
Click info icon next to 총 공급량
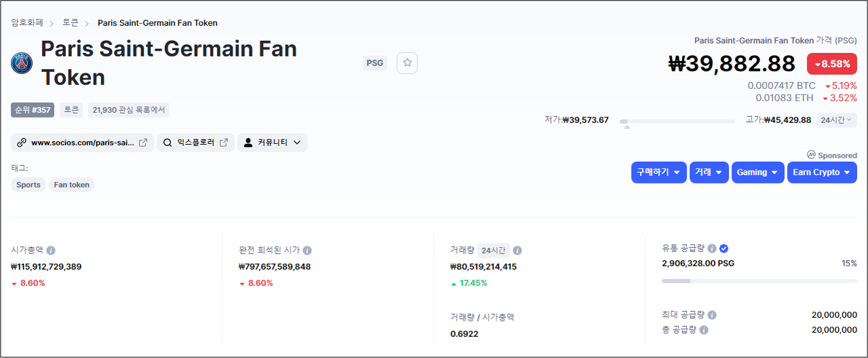pyautogui.click(x=704, y=330)
